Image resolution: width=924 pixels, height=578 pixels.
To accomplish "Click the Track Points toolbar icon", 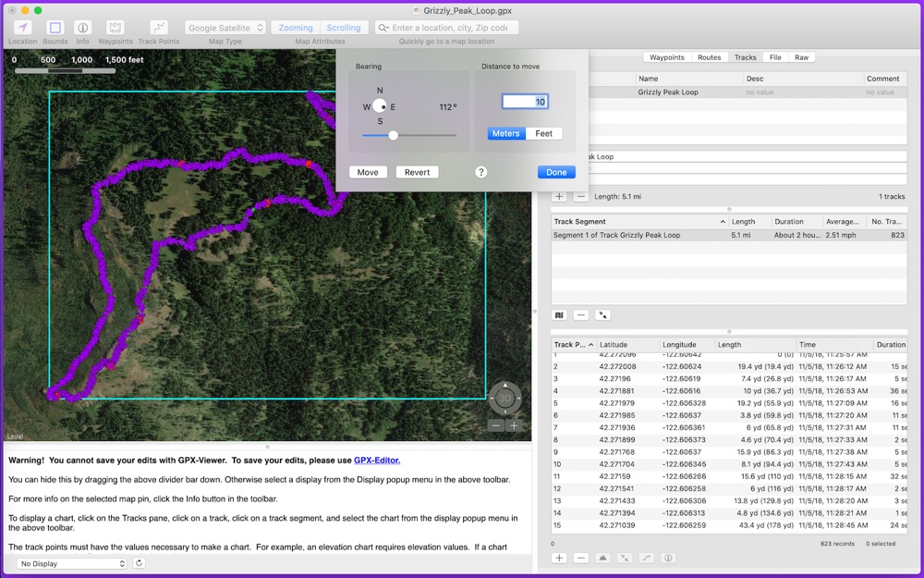I will pos(159,28).
